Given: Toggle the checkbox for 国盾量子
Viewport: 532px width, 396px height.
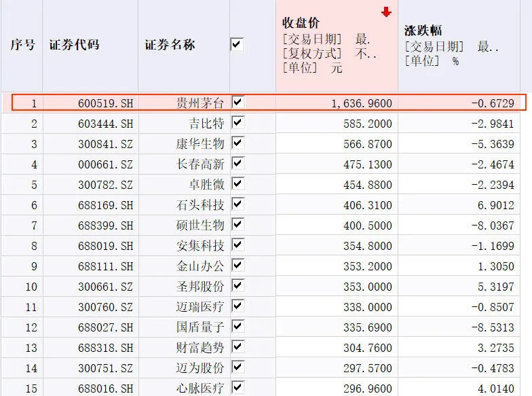Looking at the screenshot, I should pyautogui.click(x=237, y=326).
